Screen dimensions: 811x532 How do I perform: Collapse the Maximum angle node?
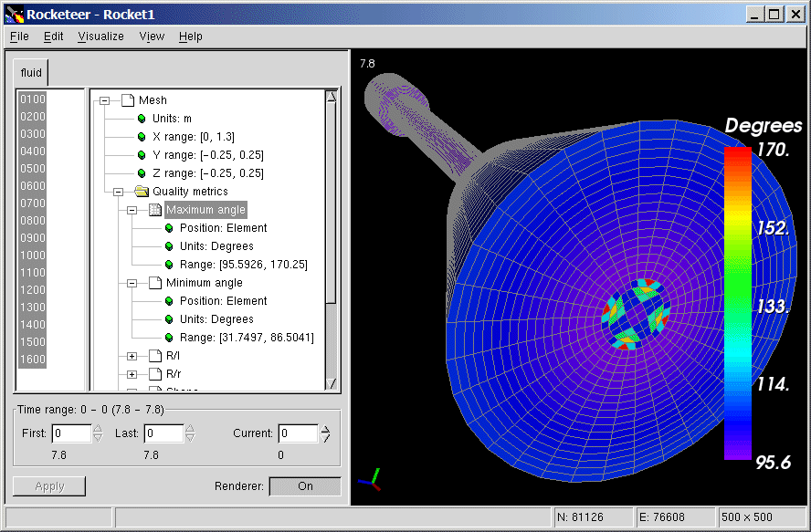click(x=132, y=210)
